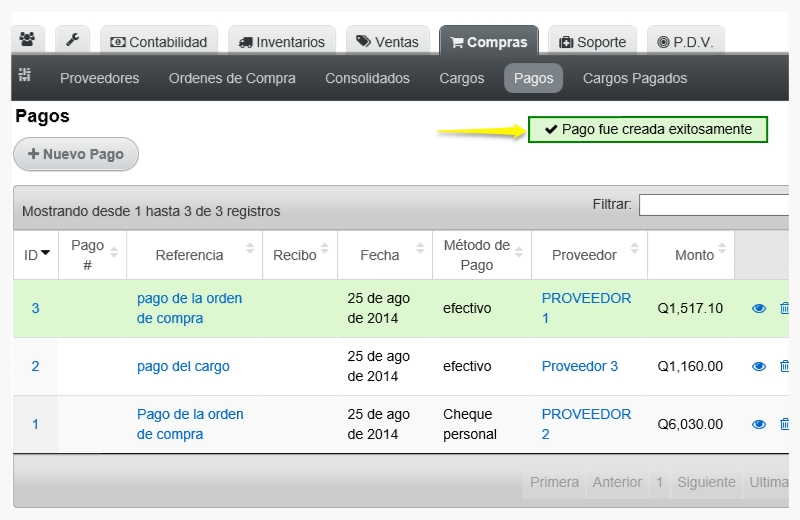Delete payment 1 with the trash icon
Viewport: 800px width, 520px height.
pos(784,424)
